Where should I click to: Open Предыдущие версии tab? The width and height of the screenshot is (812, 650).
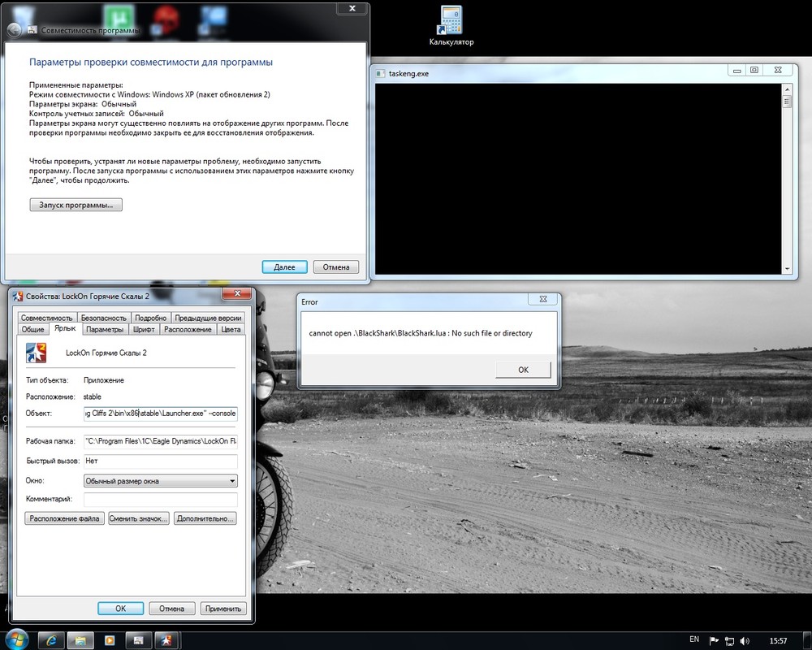(x=208, y=318)
